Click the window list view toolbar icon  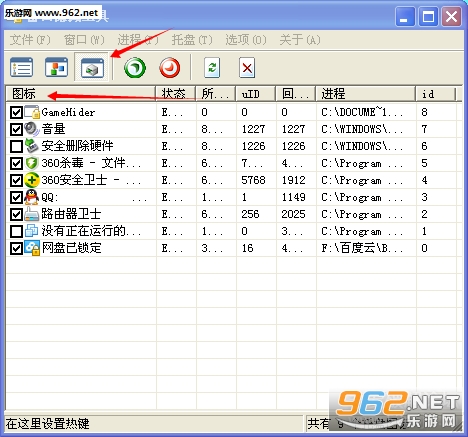tap(22, 67)
